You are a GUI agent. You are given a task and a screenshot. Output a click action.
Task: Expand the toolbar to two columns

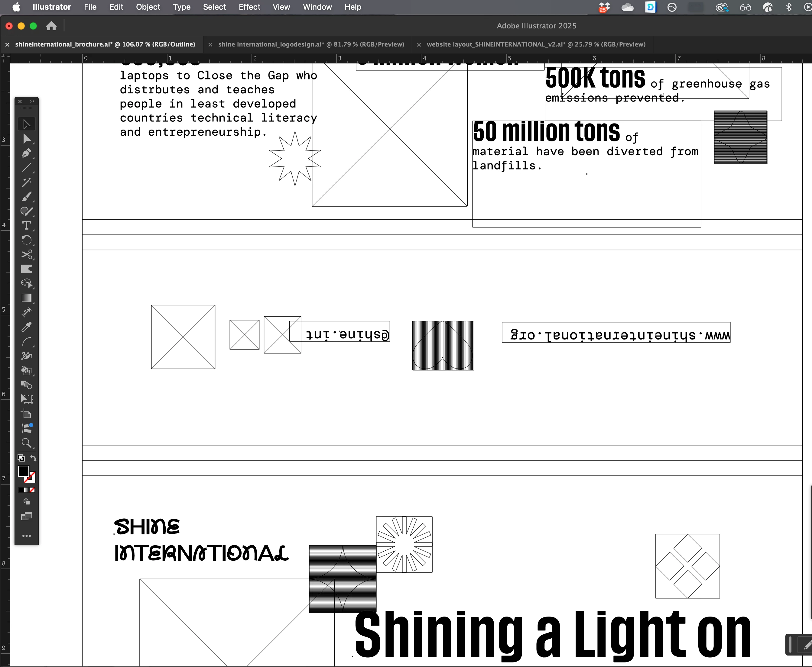32,101
